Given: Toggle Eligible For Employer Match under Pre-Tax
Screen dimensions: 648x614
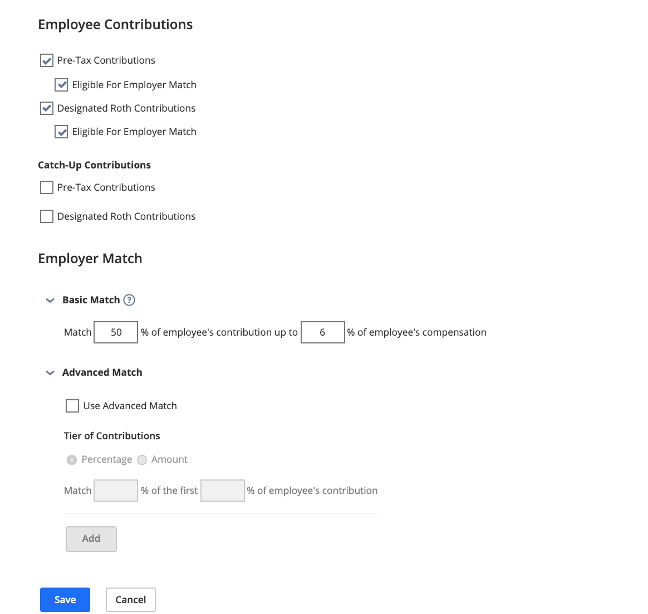Looking at the screenshot, I should click(61, 84).
